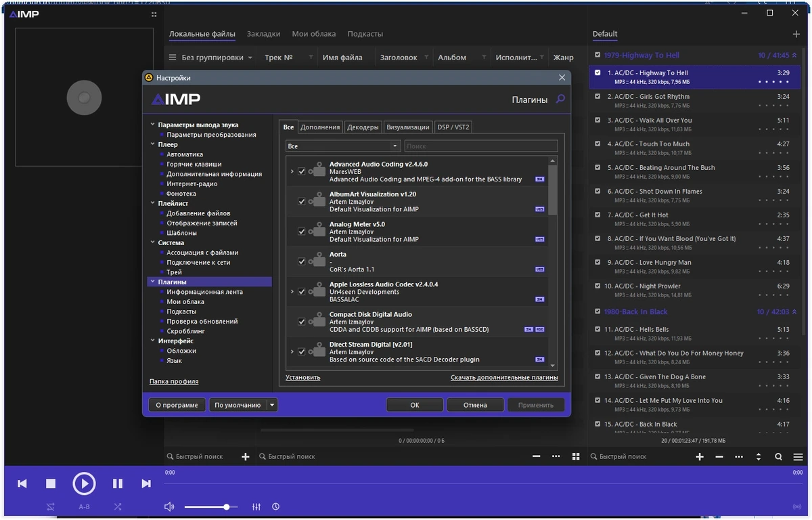
Task: Click the Установить link
Action: (x=302, y=377)
